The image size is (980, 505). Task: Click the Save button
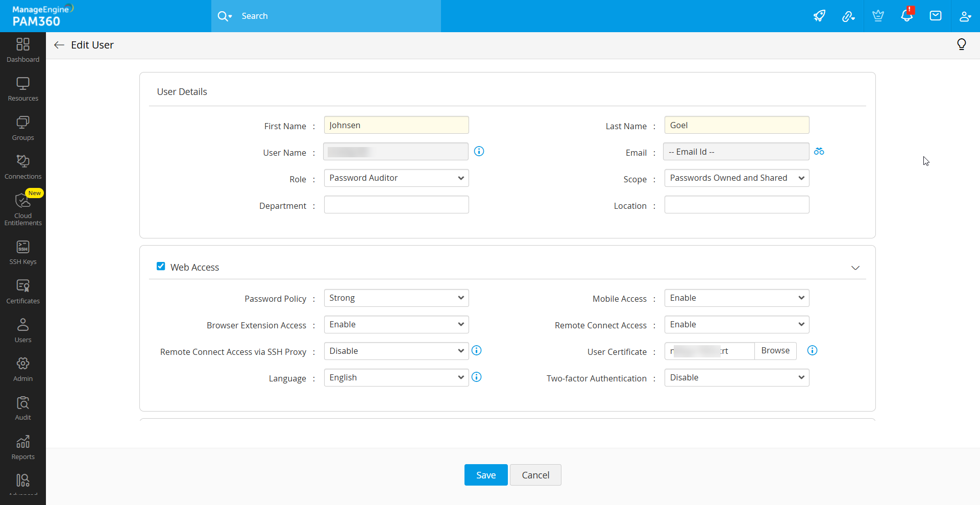click(486, 475)
